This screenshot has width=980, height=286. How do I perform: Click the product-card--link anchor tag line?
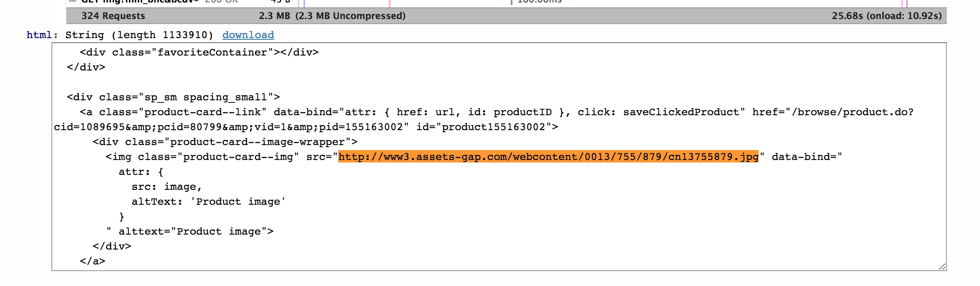(373, 112)
